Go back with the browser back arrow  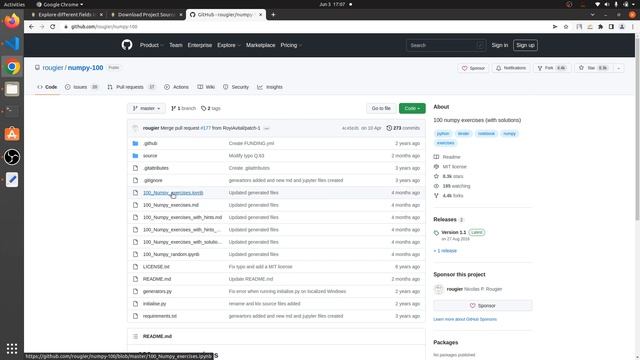click(x=31, y=27)
